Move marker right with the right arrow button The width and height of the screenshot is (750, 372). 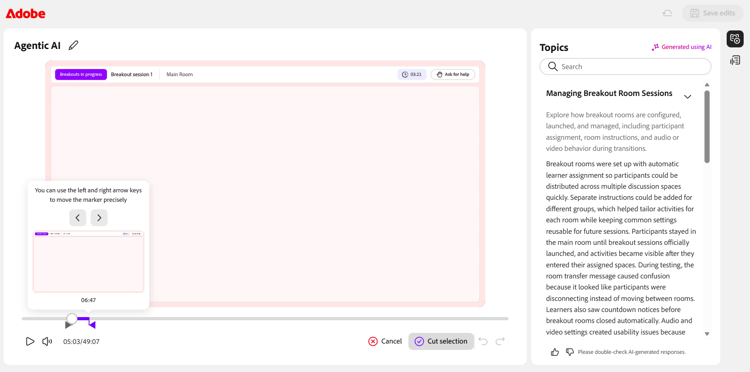click(x=99, y=218)
